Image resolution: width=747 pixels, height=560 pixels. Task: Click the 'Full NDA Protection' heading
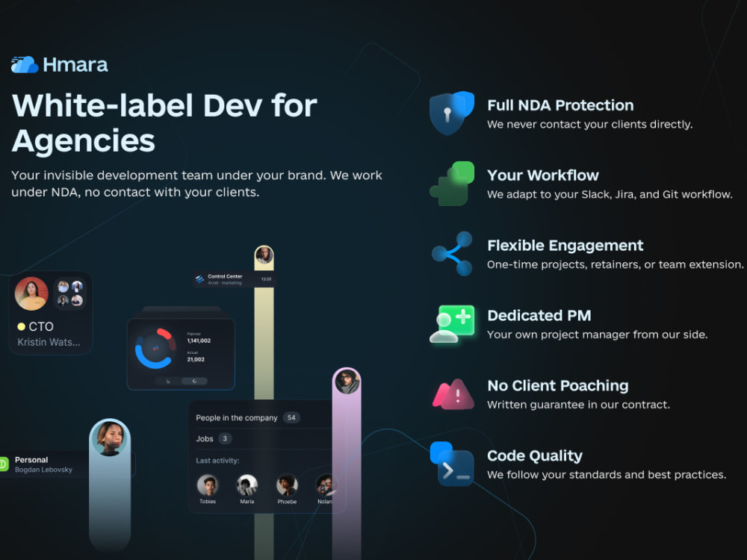[x=560, y=105]
